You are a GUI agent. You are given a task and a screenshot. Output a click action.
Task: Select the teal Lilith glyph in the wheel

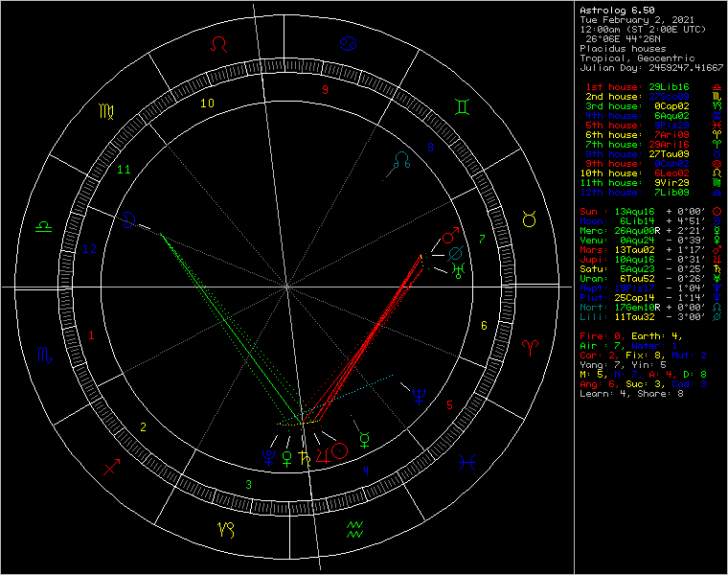[x=455, y=254]
